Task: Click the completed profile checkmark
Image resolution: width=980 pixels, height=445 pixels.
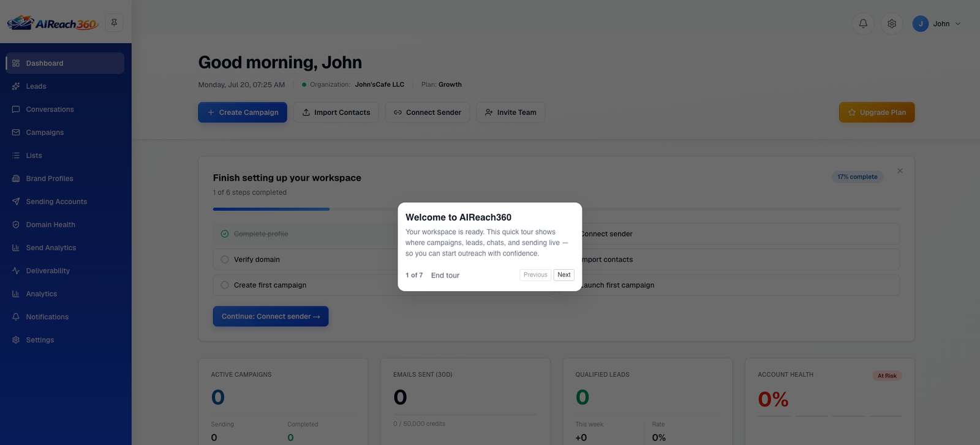Action: (225, 234)
